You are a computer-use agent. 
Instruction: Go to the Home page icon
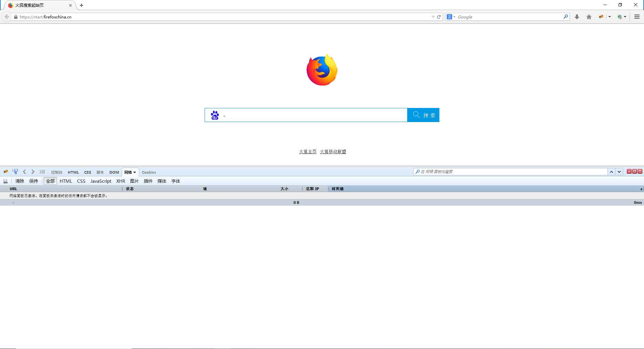[x=589, y=17]
